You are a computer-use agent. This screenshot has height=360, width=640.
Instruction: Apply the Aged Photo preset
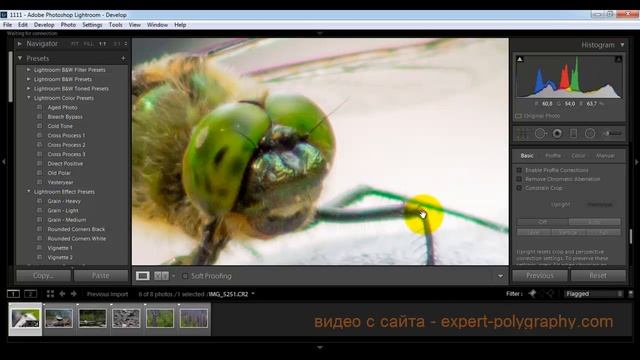tap(62, 107)
